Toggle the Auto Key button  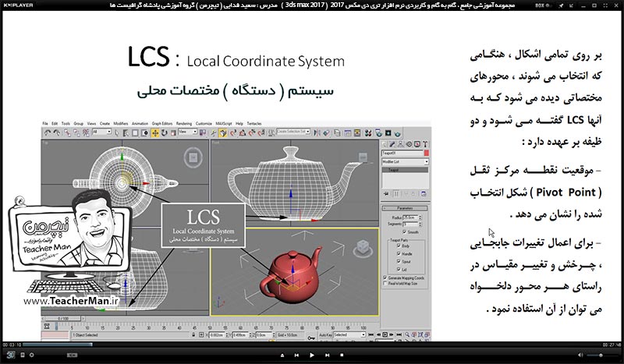pos(325,335)
